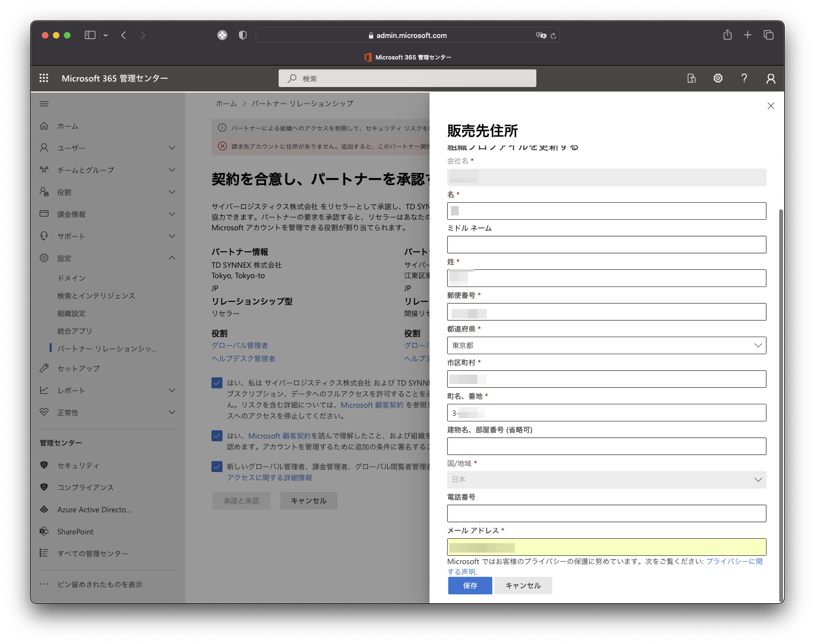Click the Azure Active Directory diamond icon
This screenshot has width=815, height=644.
[x=44, y=510]
